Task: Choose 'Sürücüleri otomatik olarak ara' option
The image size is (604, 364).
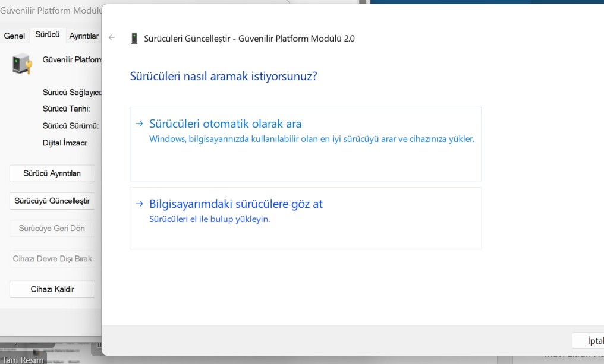Action: [x=306, y=144]
